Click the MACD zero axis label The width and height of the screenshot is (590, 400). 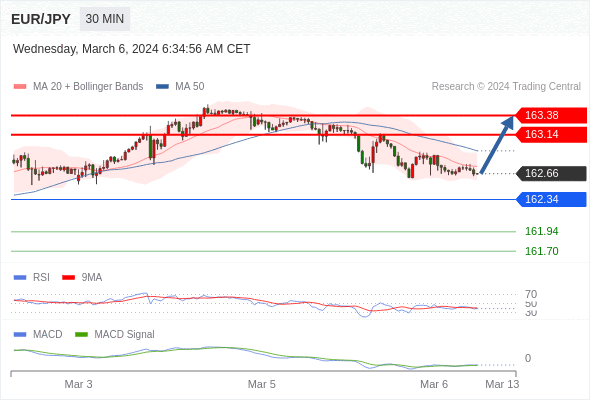click(x=528, y=358)
